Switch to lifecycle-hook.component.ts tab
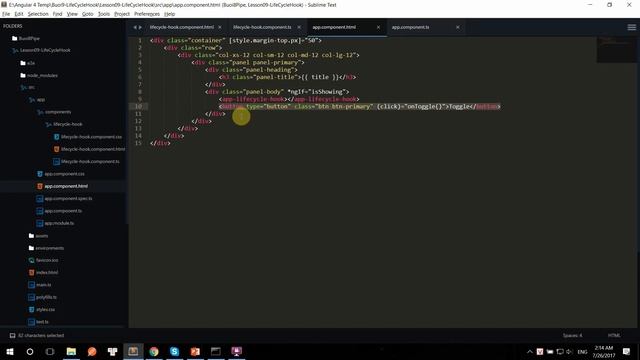The width and height of the screenshot is (640, 360). (262, 27)
